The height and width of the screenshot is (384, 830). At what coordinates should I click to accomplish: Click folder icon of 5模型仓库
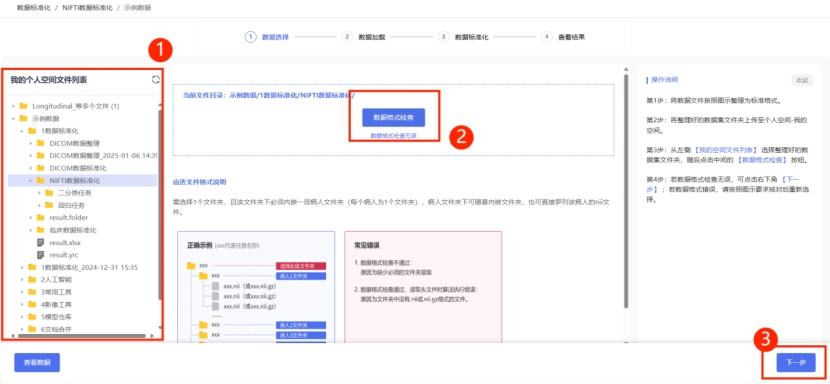pos(32,317)
